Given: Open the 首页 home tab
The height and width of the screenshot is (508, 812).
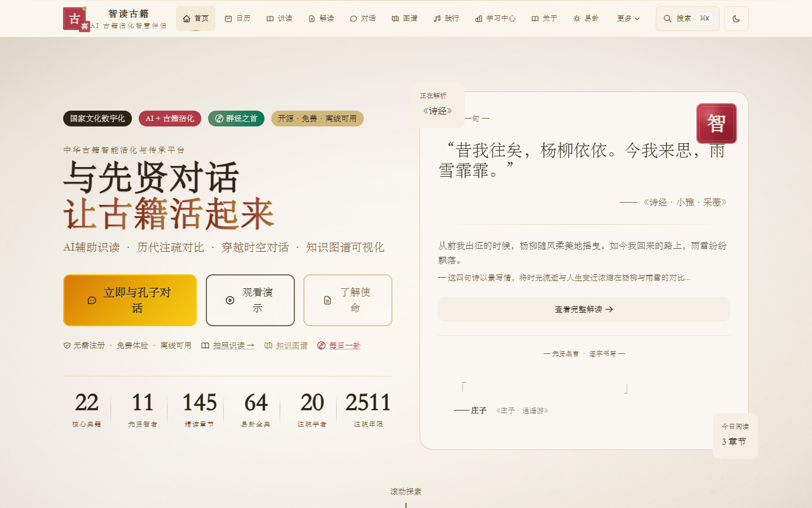Looking at the screenshot, I should (196, 19).
